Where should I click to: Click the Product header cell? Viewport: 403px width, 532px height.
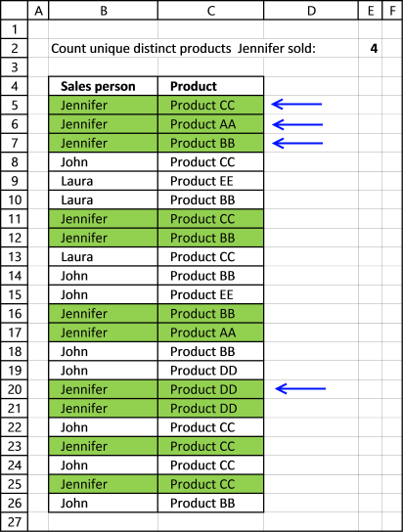210,86
